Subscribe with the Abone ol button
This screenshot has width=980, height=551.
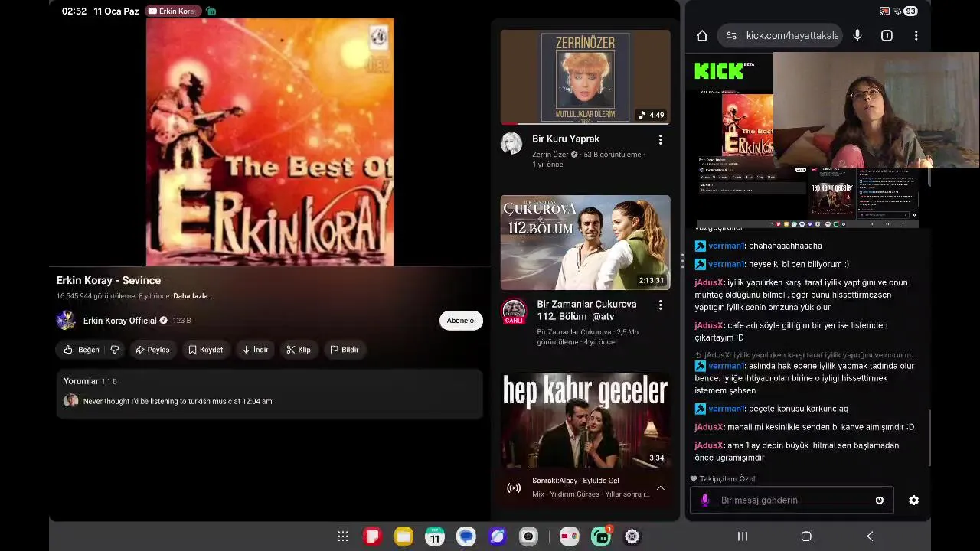pyautogui.click(x=461, y=321)
